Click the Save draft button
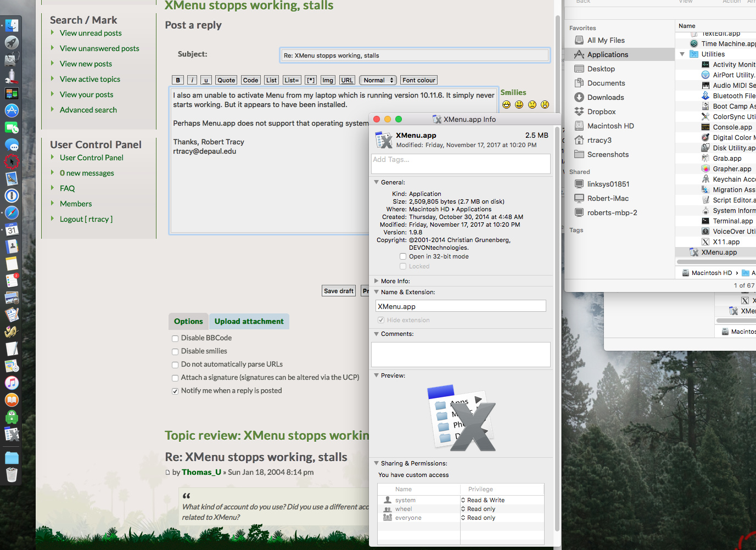The height and width of the screenshot is (550, 756). tap(338, 290)
